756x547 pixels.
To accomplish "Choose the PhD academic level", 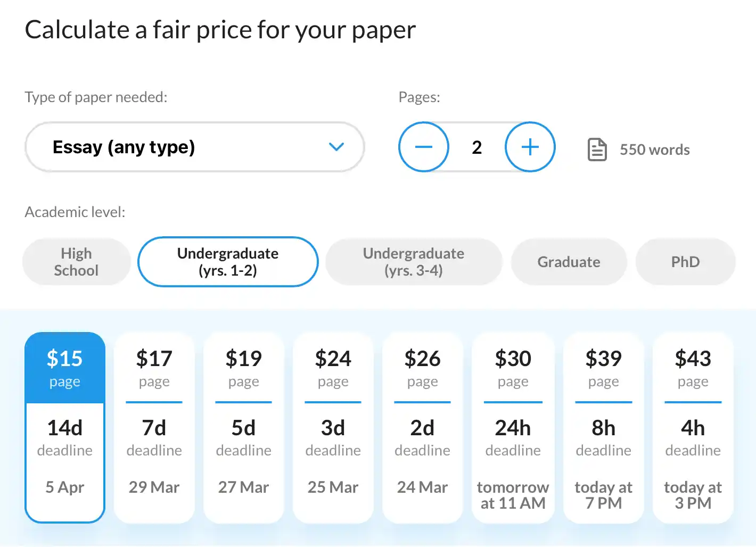I will tap(686, 262).
